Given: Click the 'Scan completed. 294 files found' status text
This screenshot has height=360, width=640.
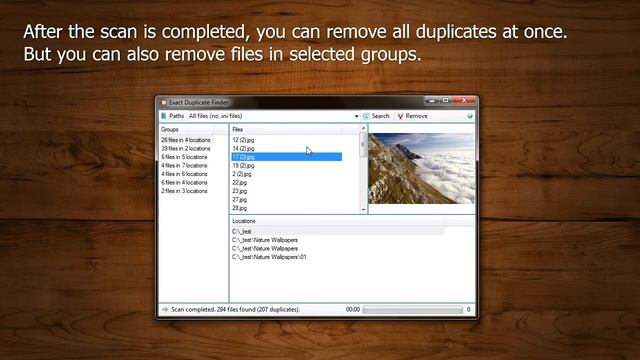Looking at the screenshot, I should (236, 310).
